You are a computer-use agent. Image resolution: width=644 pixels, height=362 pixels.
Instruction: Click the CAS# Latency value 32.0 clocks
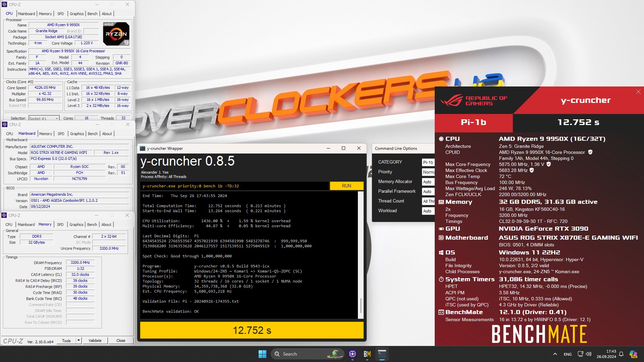(80, 275)
